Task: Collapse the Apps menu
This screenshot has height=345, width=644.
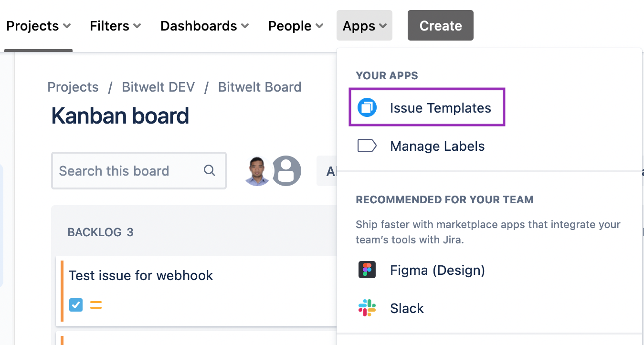Action: coord(364,25)
